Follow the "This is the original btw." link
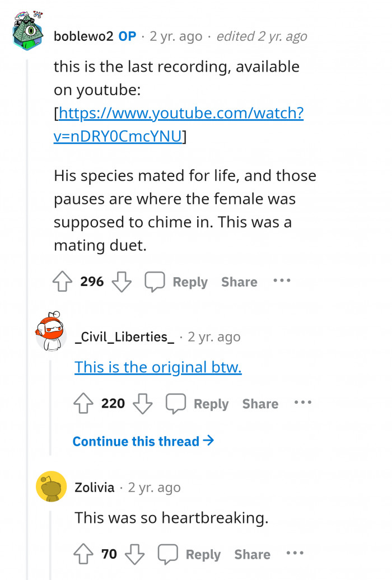 pyautogui.click(x=157, y=367)
